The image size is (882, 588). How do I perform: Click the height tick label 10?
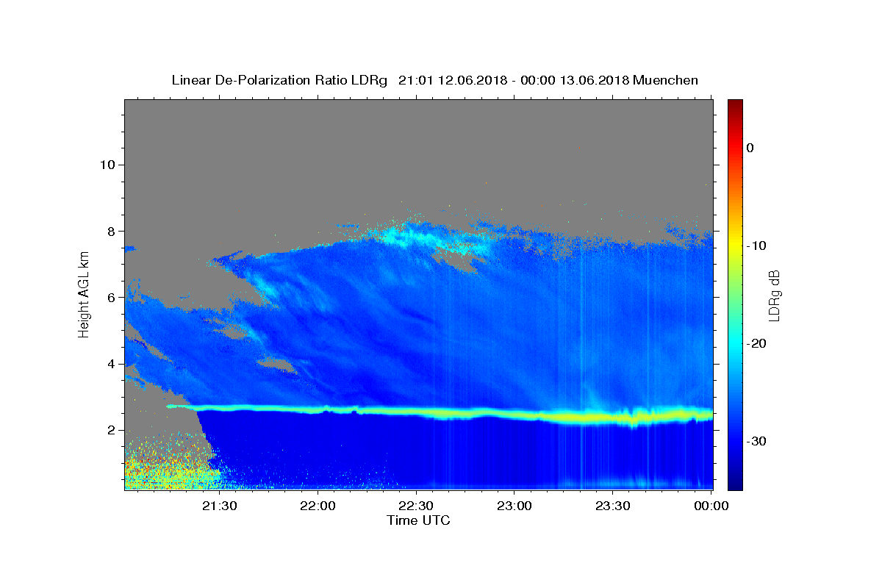point(107,165)
